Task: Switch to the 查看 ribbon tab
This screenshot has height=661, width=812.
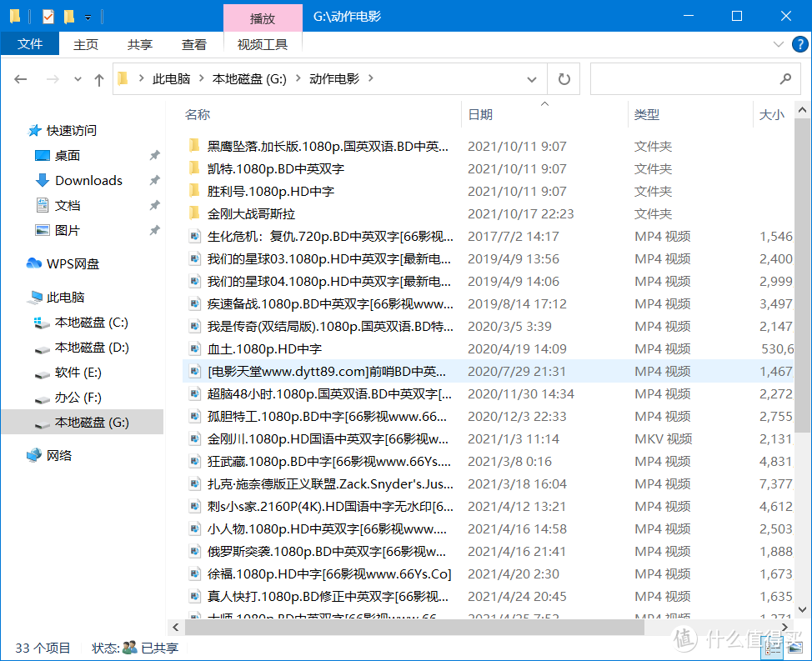Action: 193,44
